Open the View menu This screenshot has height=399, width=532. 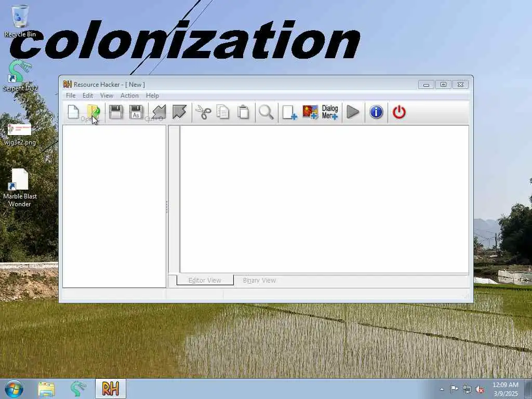pos(107,96)
